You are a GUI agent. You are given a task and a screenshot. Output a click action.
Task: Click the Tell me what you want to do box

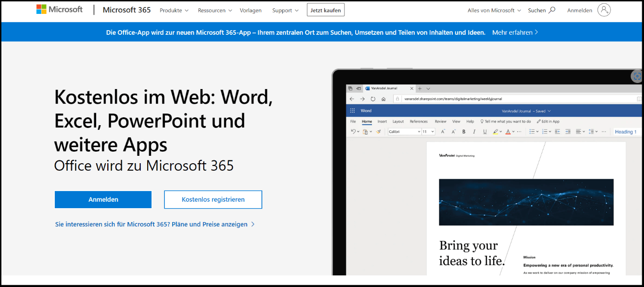[x=505, y=121]
